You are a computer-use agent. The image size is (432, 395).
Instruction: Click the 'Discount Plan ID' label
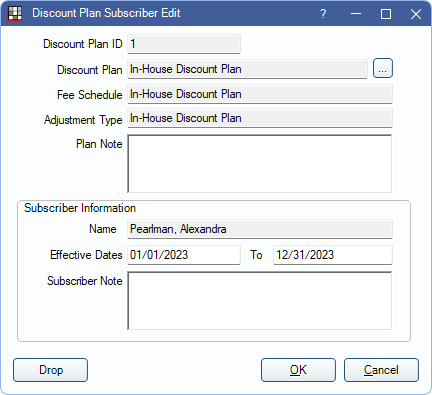point(83,44)
